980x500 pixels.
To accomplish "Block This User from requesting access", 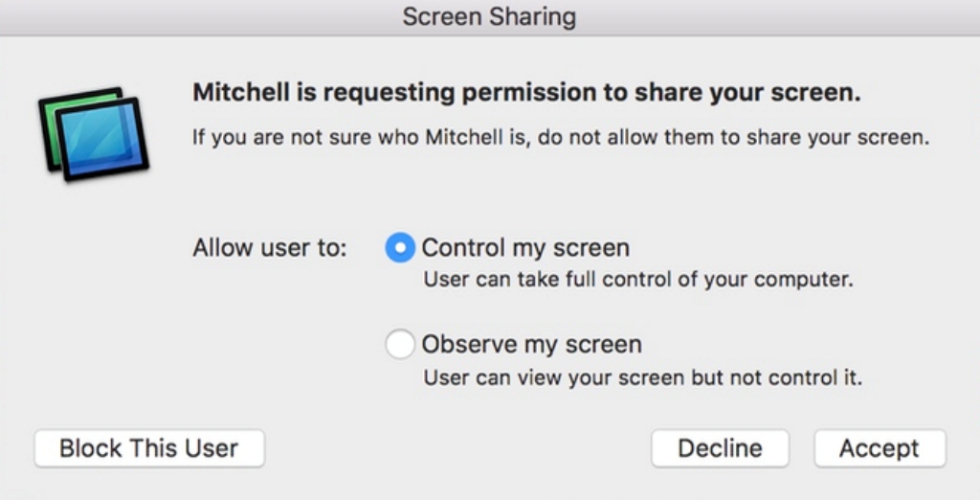I will [149, 448].
